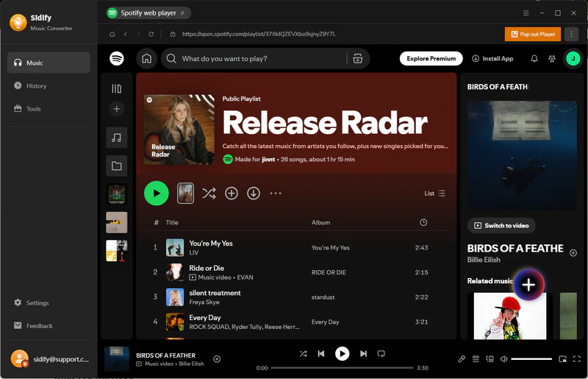Add BIRDS OF A FEATHER to Liked from side panel

tap(573, 253)
